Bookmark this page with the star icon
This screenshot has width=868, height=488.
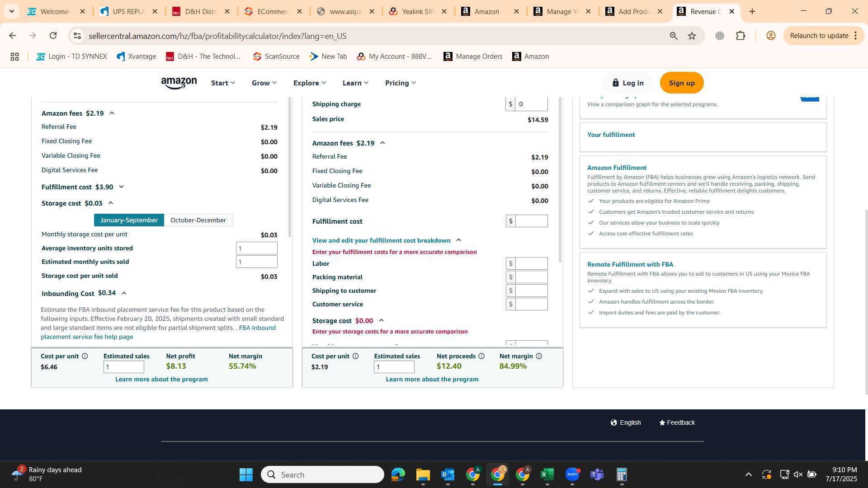coord(692,36)
